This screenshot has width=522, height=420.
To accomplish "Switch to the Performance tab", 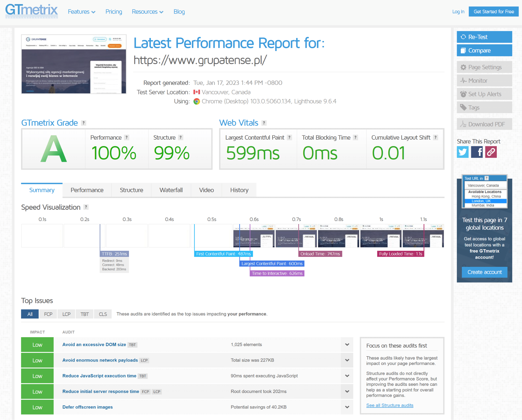I will 87,190.
